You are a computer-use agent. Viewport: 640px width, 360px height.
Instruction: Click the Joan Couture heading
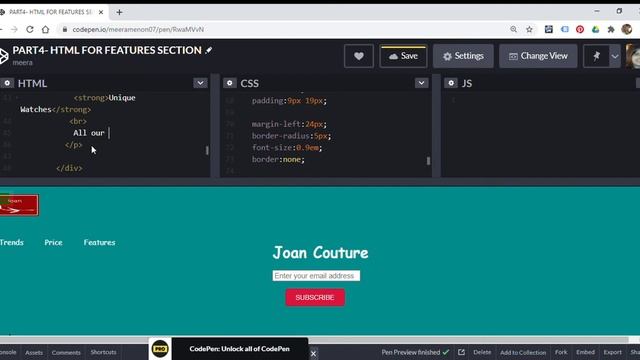tap(320, 253)
